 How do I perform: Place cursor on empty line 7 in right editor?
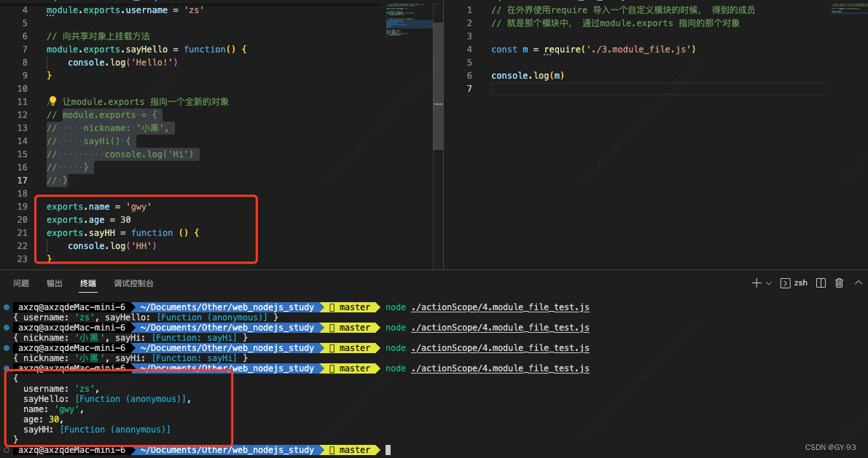[x=658, y=89]
